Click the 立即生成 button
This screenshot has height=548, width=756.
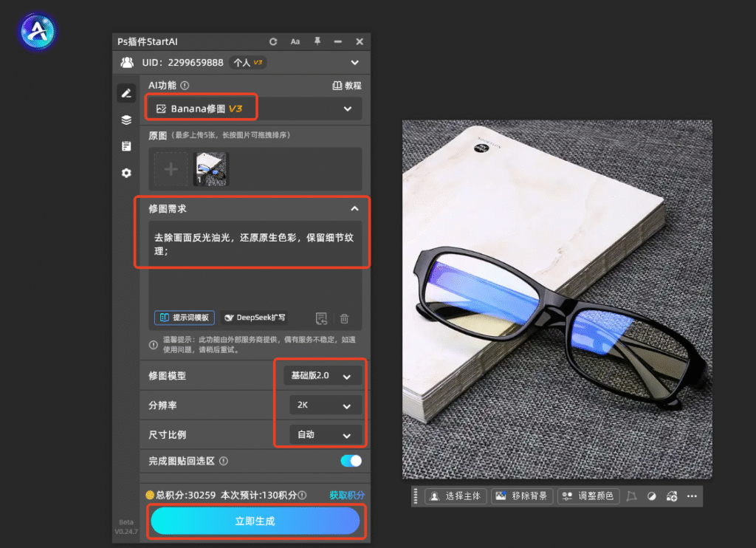coord(255,521)
